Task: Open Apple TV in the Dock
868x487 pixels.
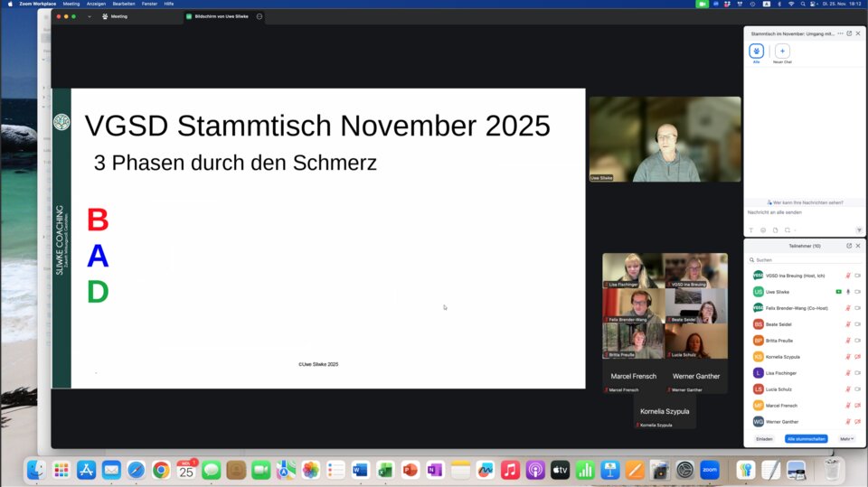Action: pos(561,471)
